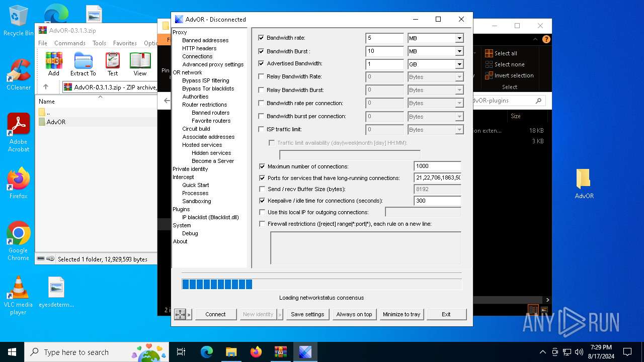Open the Favorites menu in WinRAR
This screenshot has width=644, height=362.
point(125,43)
